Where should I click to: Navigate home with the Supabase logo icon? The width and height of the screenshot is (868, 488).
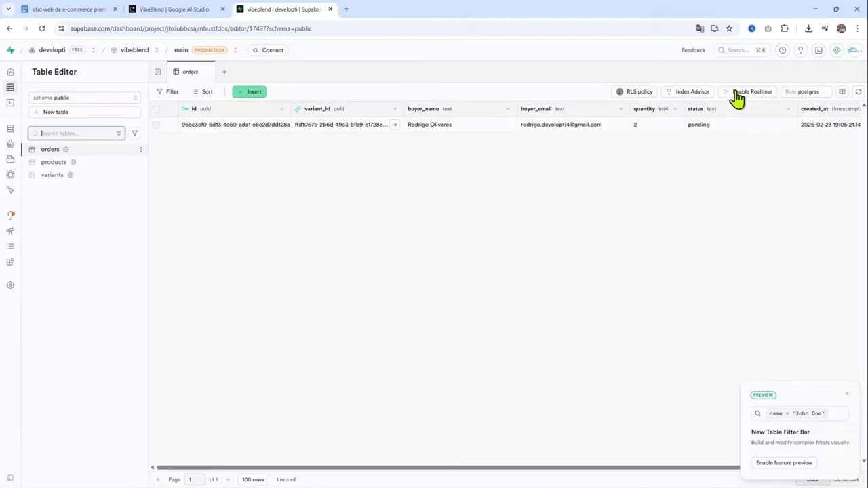click(x=10, y=49)
